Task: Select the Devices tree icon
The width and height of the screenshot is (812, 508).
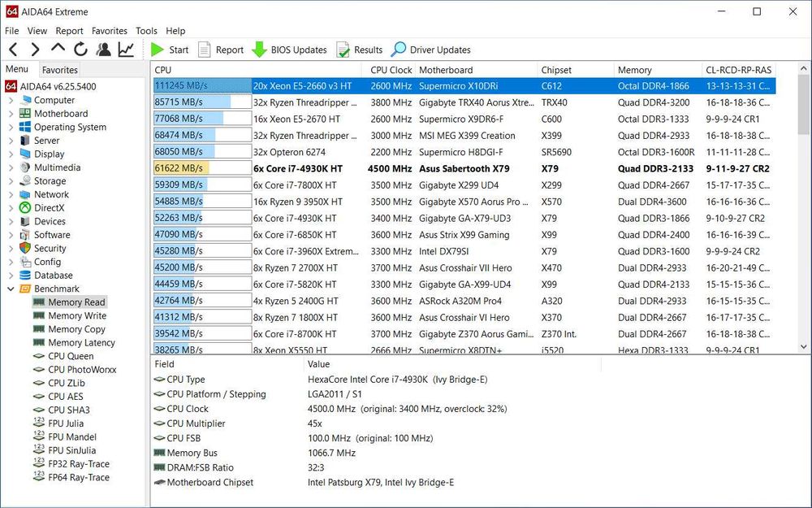Action: click(25, 221)
